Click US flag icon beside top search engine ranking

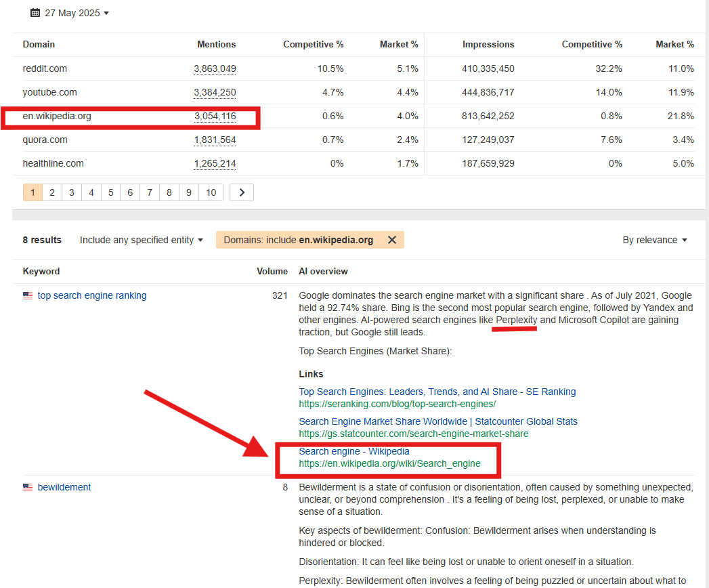click(x=28, y=295)
